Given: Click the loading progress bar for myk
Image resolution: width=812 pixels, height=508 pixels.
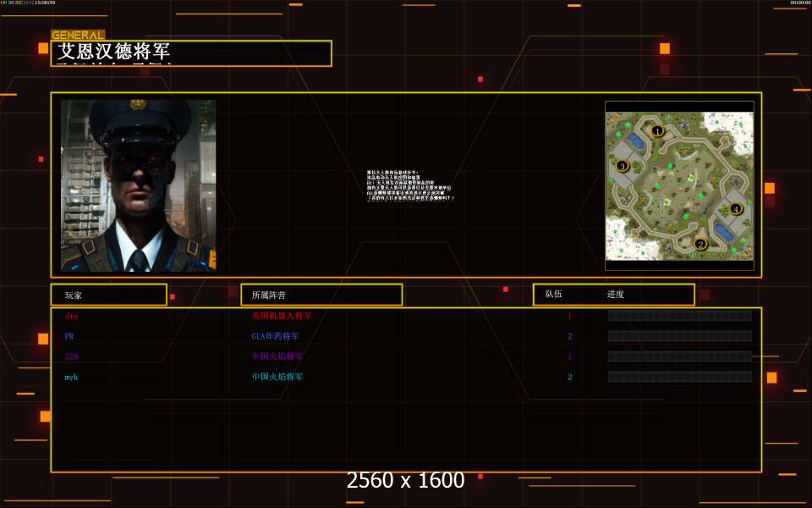Looking at the screenshot, I should pos(679,377).
